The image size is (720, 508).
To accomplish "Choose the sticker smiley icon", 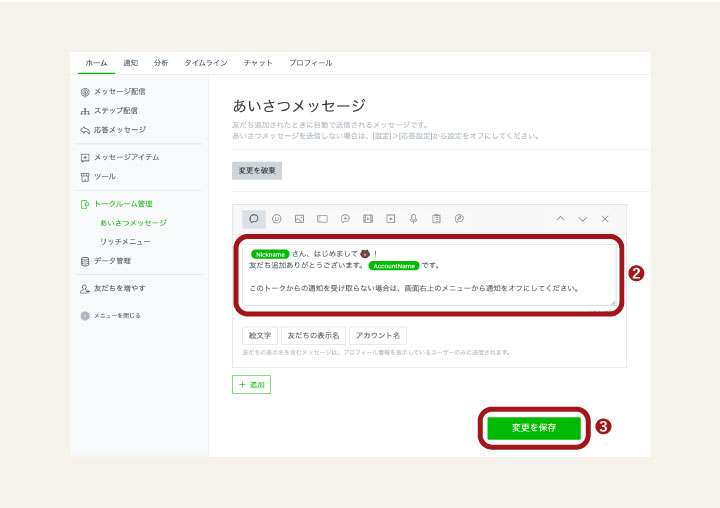I will (x=276, y=219).
